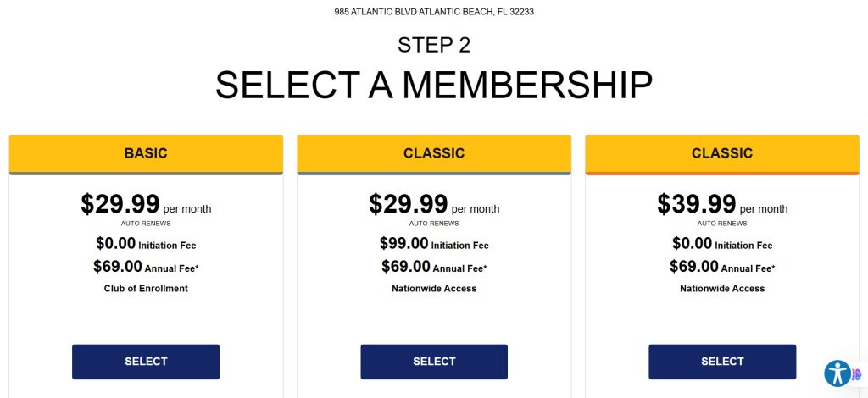This screenshot has height=398, width=868.
Task: Open the accessibility options icon
Action: tap(837, 373)
